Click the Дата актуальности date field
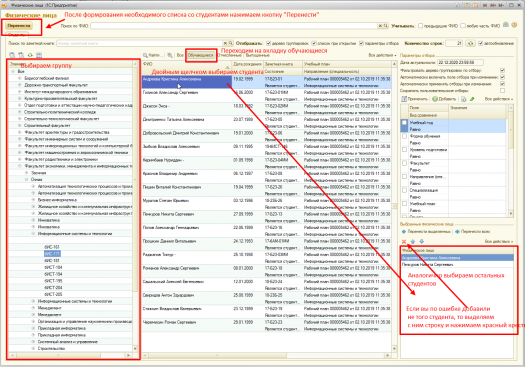This screenshot has height=367, width=525. pos(460,62)
